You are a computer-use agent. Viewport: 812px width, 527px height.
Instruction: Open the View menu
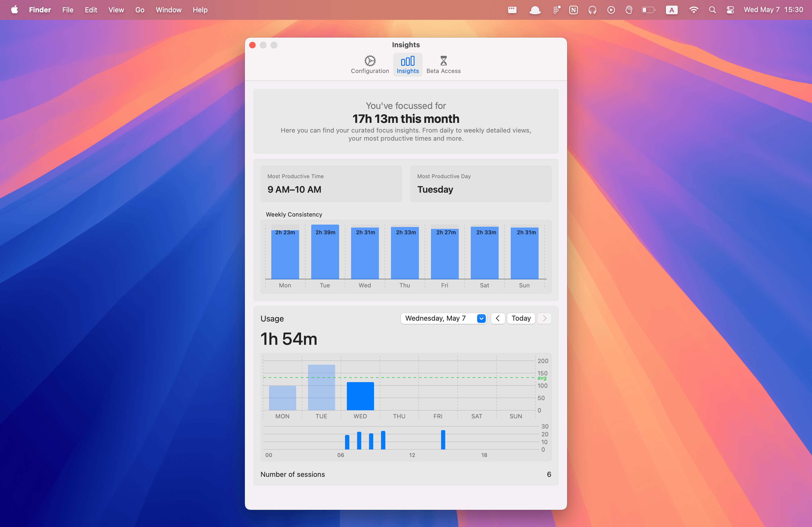(116, 10)
